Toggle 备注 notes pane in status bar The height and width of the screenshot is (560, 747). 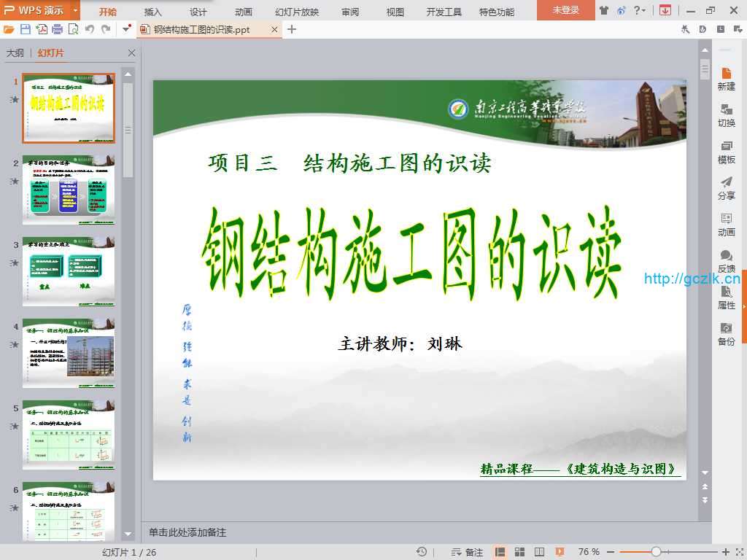click(468, 552)
